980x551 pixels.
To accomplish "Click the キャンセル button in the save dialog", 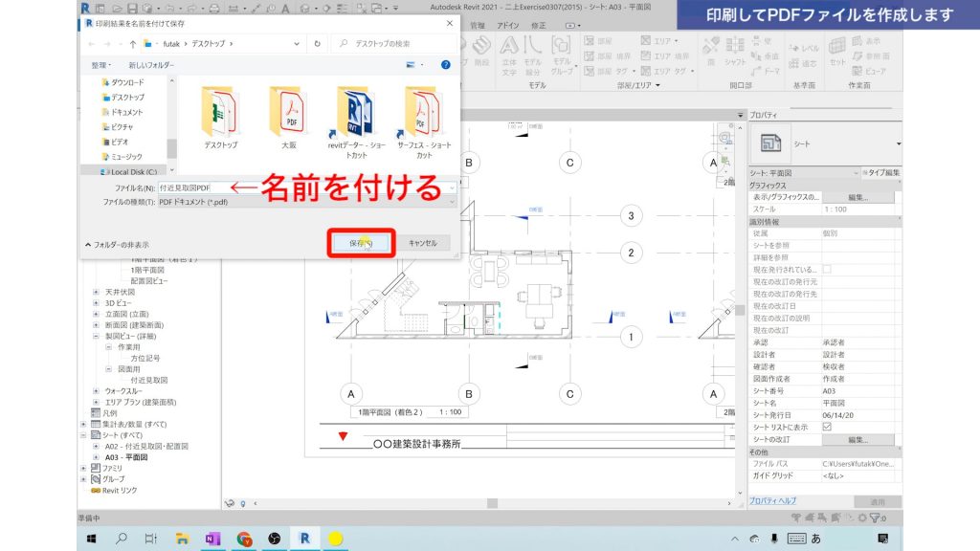I will click(423, 242).
